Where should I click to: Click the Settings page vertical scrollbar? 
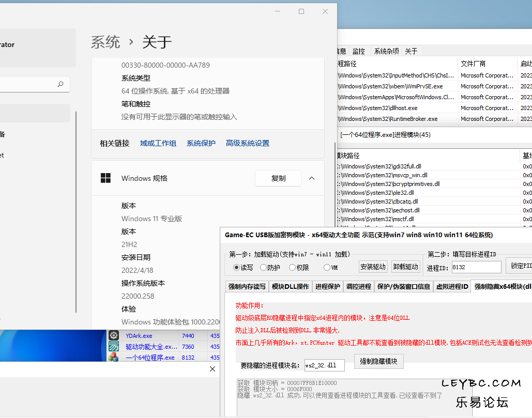[335, 185]
